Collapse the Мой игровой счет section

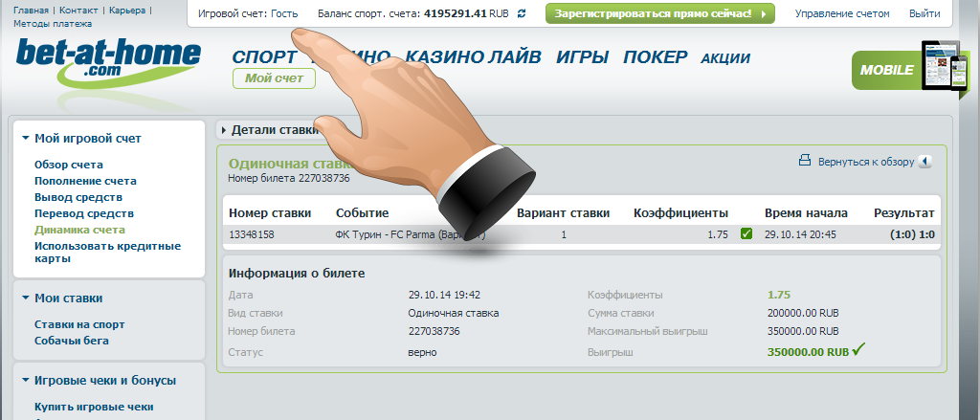tap(26, 139)
